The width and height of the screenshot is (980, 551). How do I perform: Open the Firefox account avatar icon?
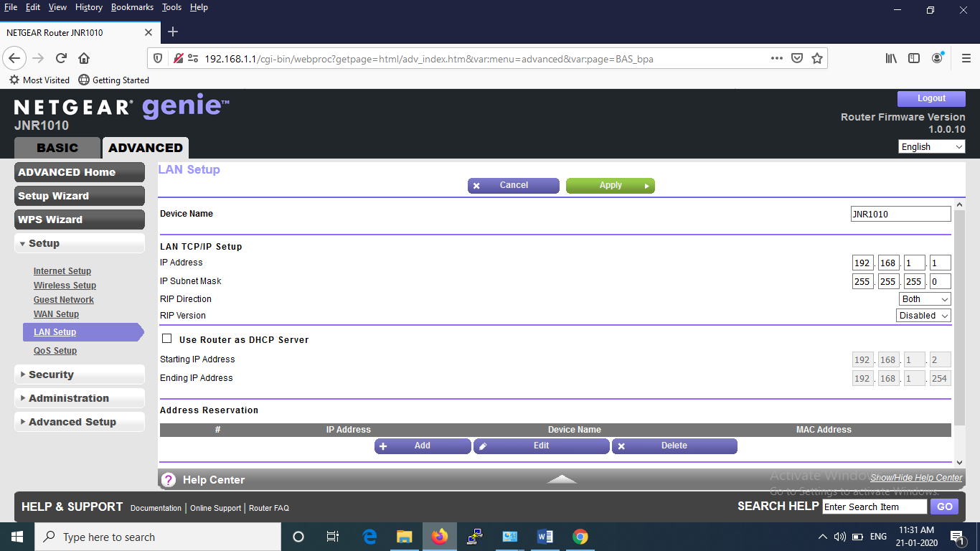(938, 57)
